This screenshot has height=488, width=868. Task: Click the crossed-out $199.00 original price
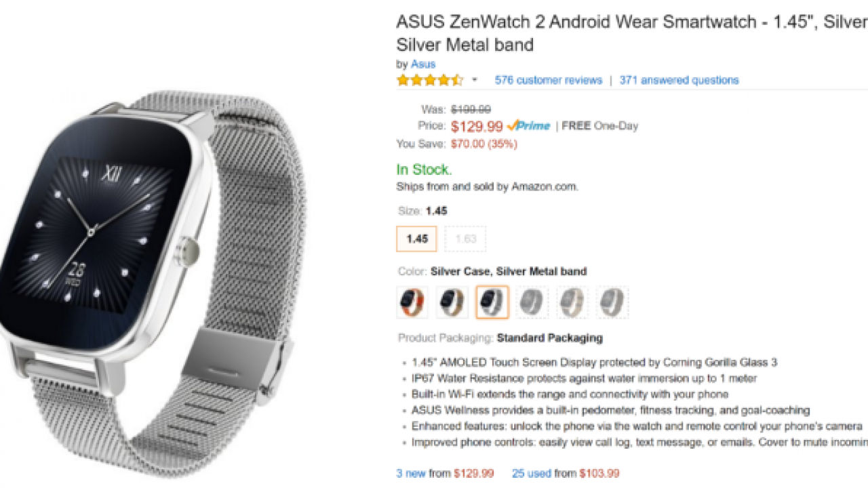click(469, 108)
